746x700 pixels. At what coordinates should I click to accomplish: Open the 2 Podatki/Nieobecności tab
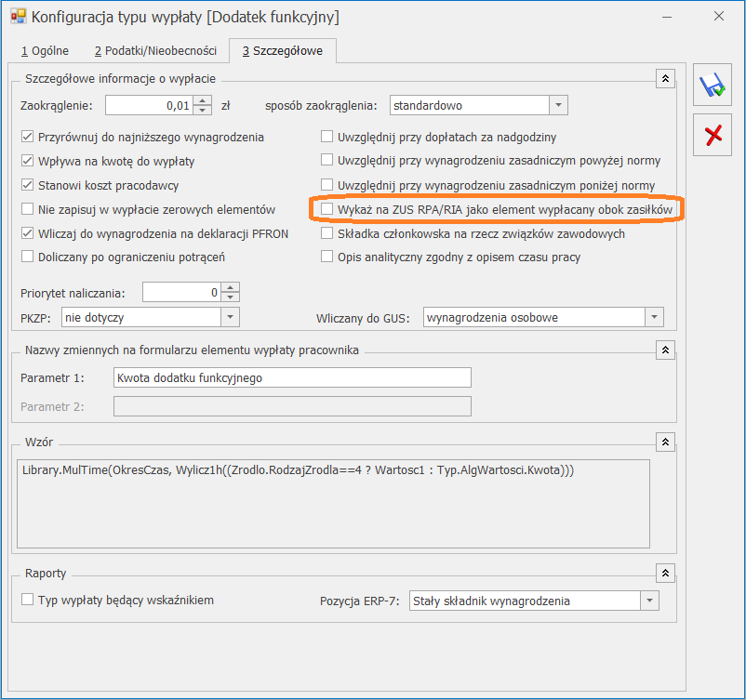coord(155,51)
